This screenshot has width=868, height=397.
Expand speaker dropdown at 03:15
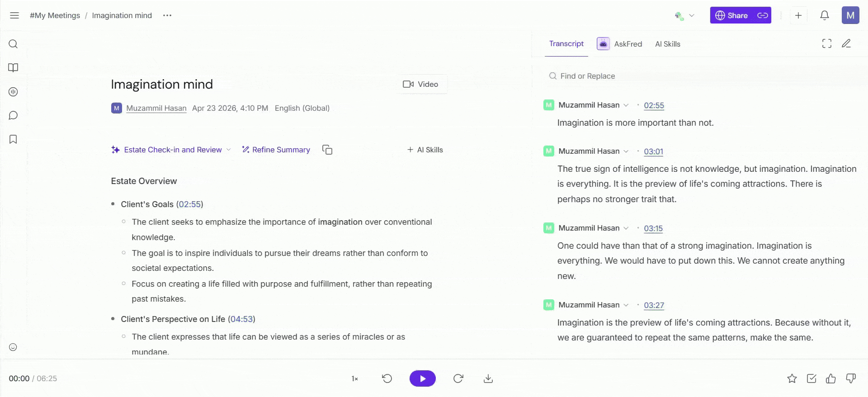pos(626,228)
